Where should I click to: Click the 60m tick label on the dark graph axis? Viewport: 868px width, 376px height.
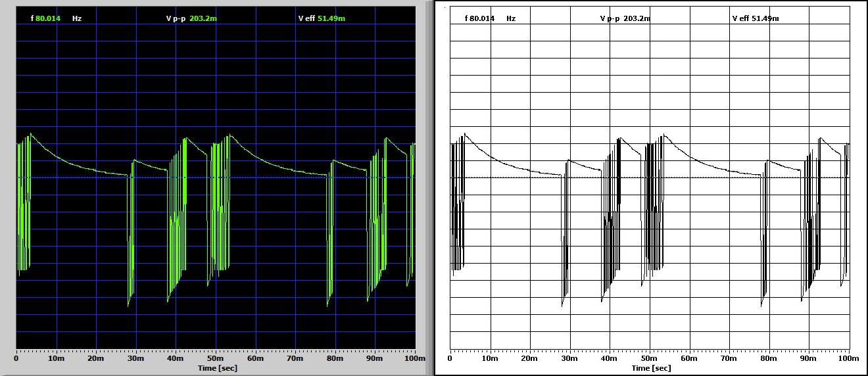click(256, 359)
